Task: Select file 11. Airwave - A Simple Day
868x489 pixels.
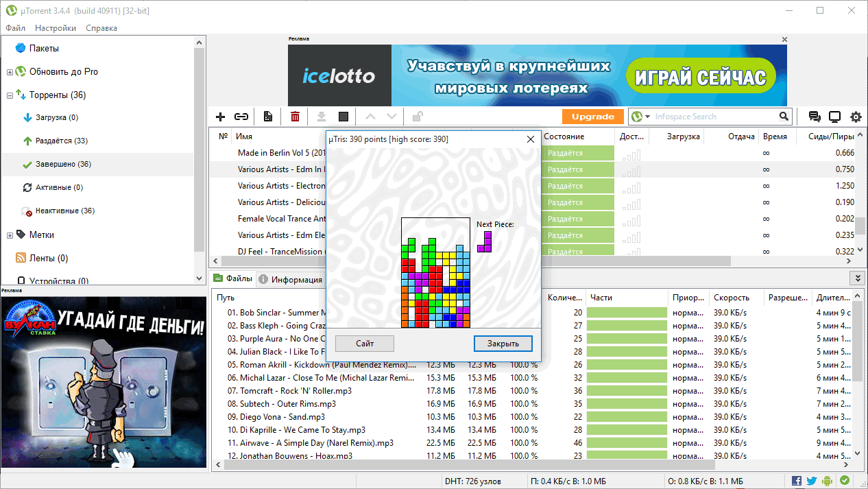Action: tap(311, 443)
